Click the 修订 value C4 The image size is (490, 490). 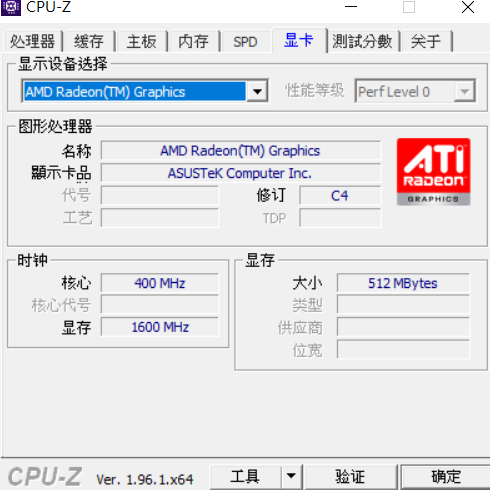coord(340,195)
